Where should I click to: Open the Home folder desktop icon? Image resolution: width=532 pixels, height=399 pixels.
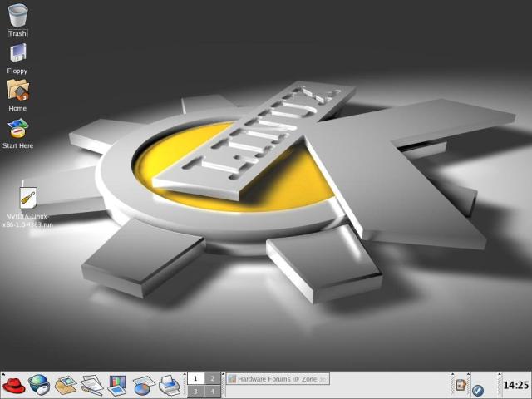click(x=18, y=90)
